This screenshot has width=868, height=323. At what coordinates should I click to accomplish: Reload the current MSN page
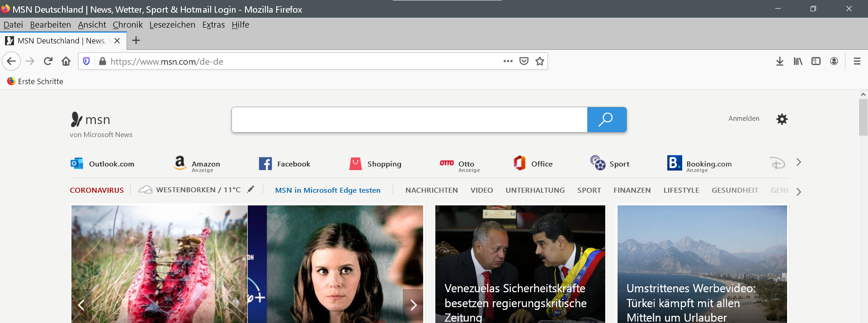(x=48, y=61)
